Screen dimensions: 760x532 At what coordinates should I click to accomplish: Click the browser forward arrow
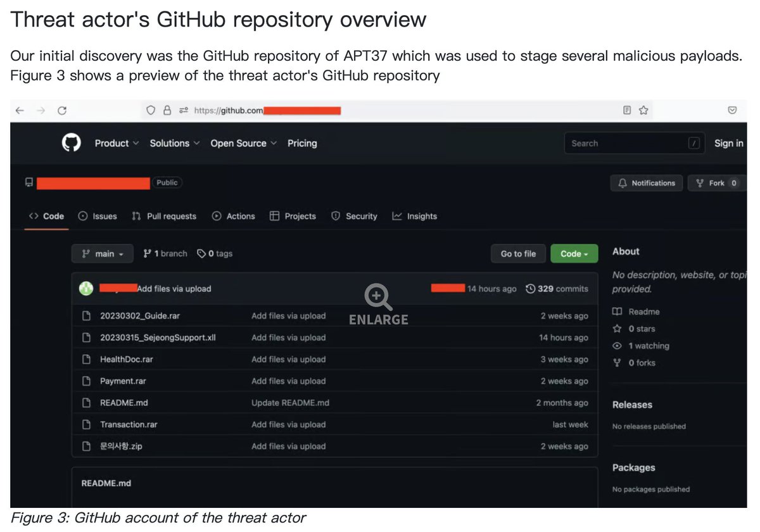(x=41, y=110)
